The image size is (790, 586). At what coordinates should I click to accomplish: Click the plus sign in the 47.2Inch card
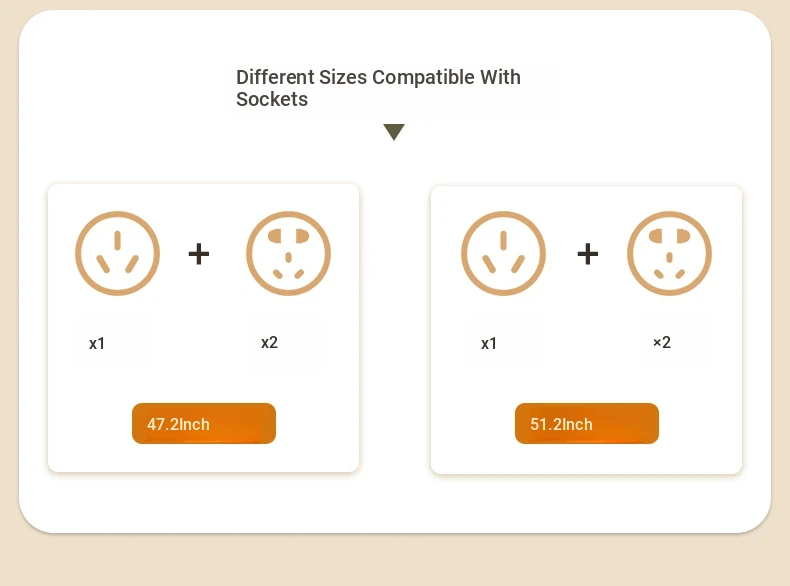point(199,253)
